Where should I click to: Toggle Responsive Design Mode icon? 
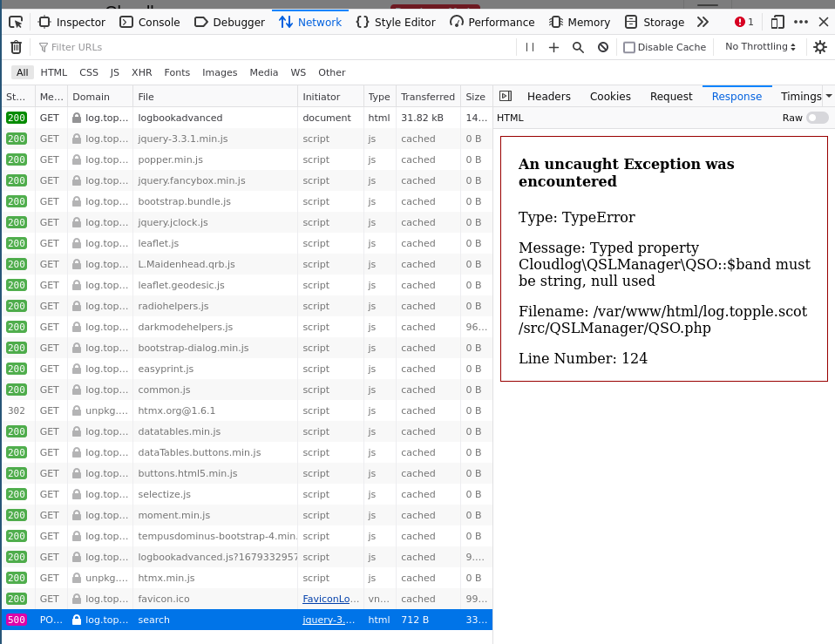pyautogui.click(x=777, y=21)
